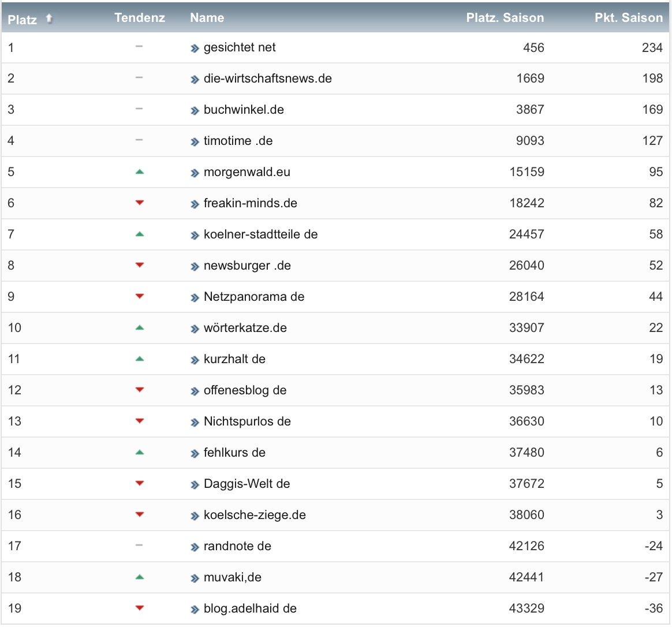The width and height of the screenshot is (672, 627).
Task: Open the fehlkurs de link
Action: coord(235,453)
